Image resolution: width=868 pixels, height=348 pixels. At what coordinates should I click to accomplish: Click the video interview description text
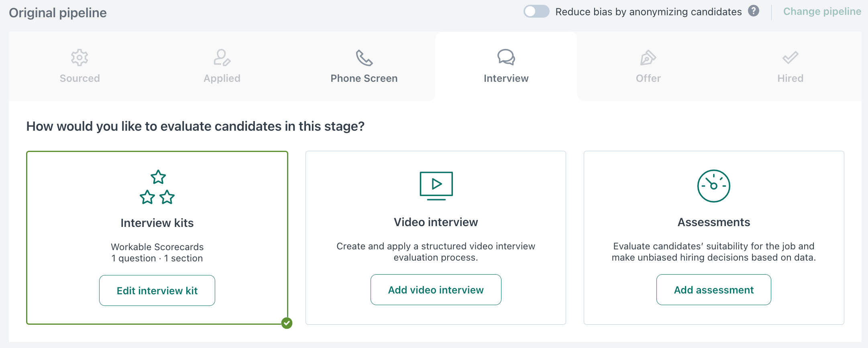(x=436, y=252)
